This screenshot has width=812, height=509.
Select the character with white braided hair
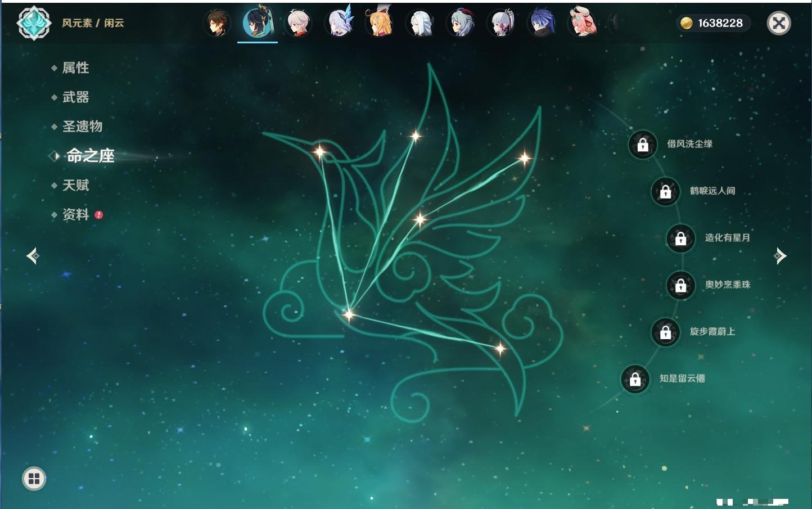pos(421,23)
